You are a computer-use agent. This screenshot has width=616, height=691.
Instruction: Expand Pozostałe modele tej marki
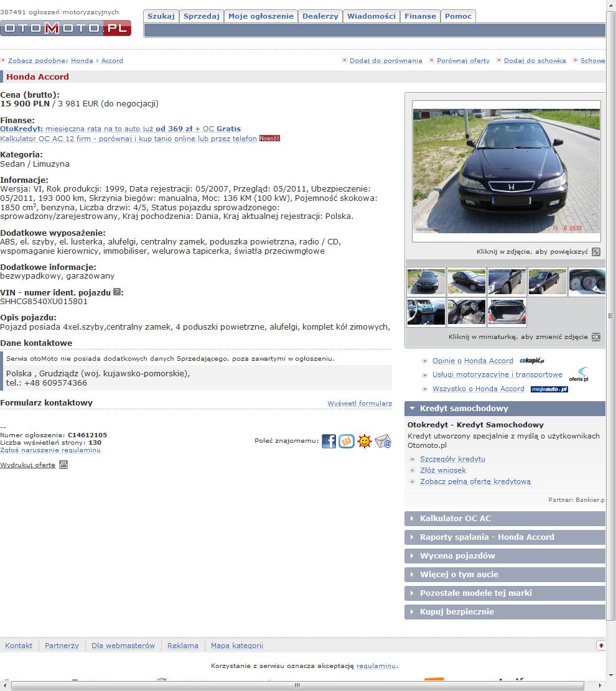click(x=505, y=593)
